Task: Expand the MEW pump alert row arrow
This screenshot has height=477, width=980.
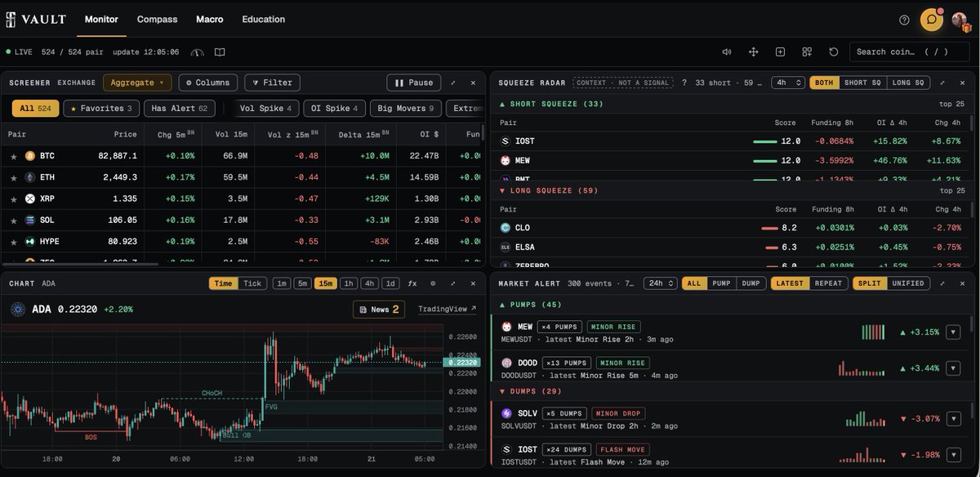Action: pos(953,332)
